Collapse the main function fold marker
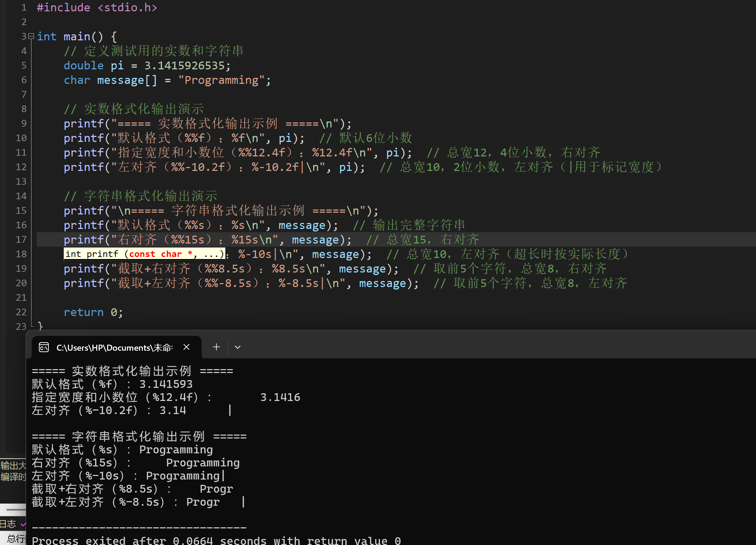This screenshot has height=545, width=756. (x=31, y=36)
